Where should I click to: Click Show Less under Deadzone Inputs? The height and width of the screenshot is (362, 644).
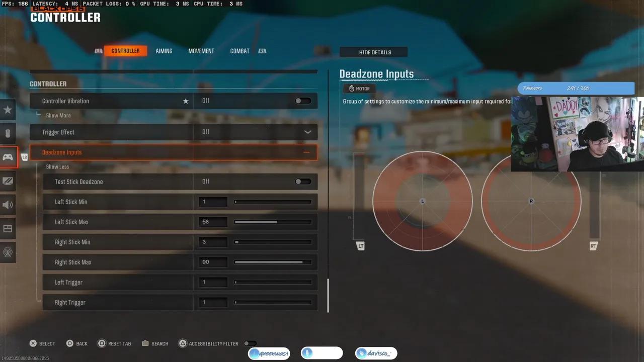[57, 167]
